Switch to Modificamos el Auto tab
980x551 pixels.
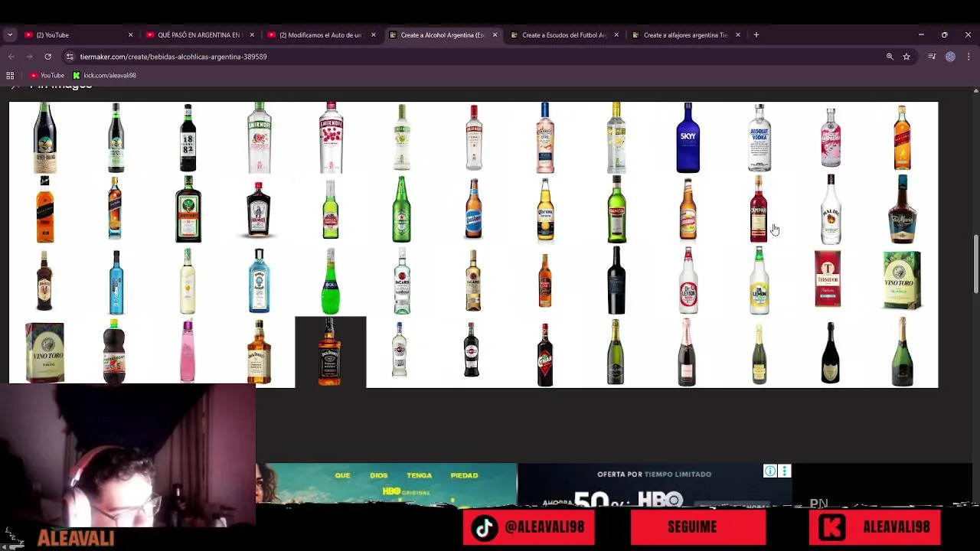320,34
